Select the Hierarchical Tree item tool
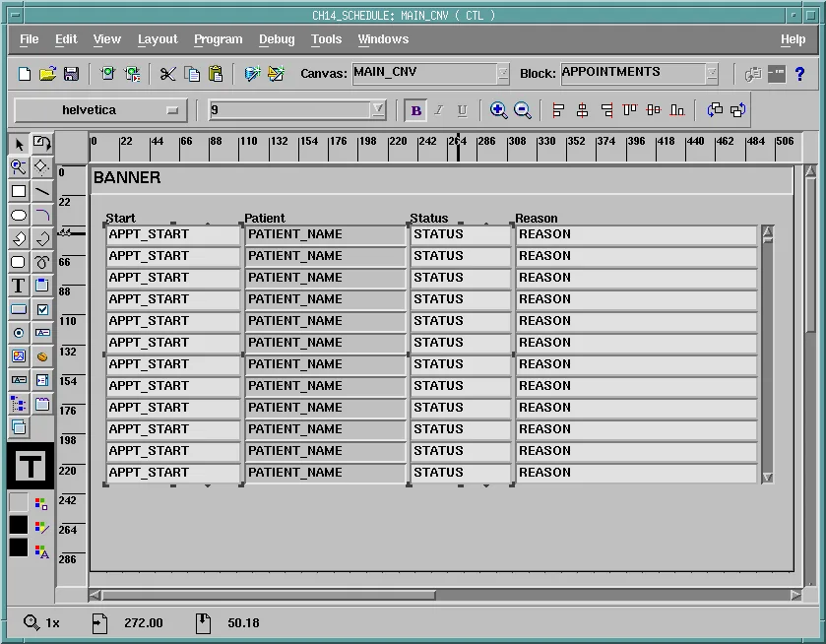 coord(19,404)
